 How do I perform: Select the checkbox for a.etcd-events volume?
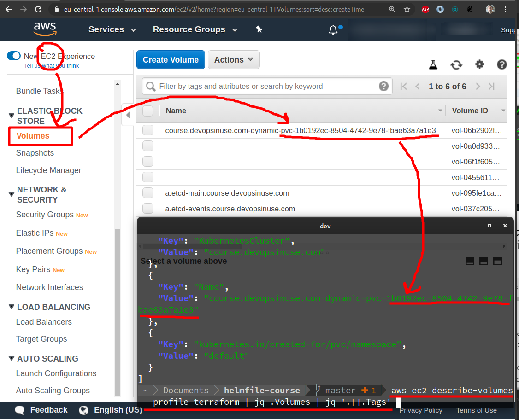click(148, 209)
